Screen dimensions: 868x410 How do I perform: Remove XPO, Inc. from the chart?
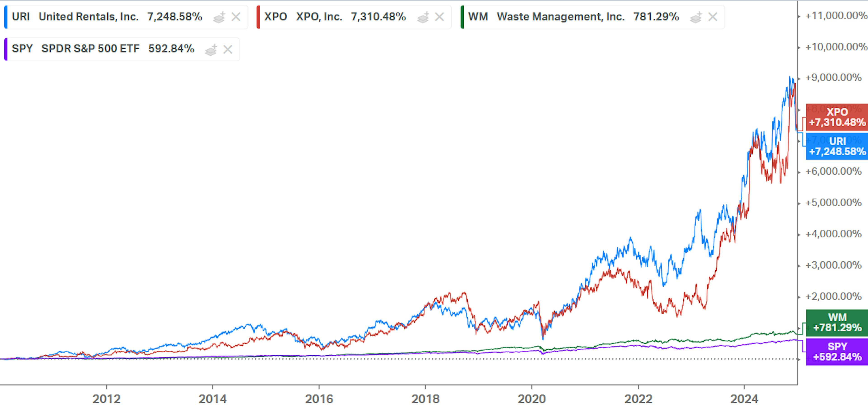(439, 17)
